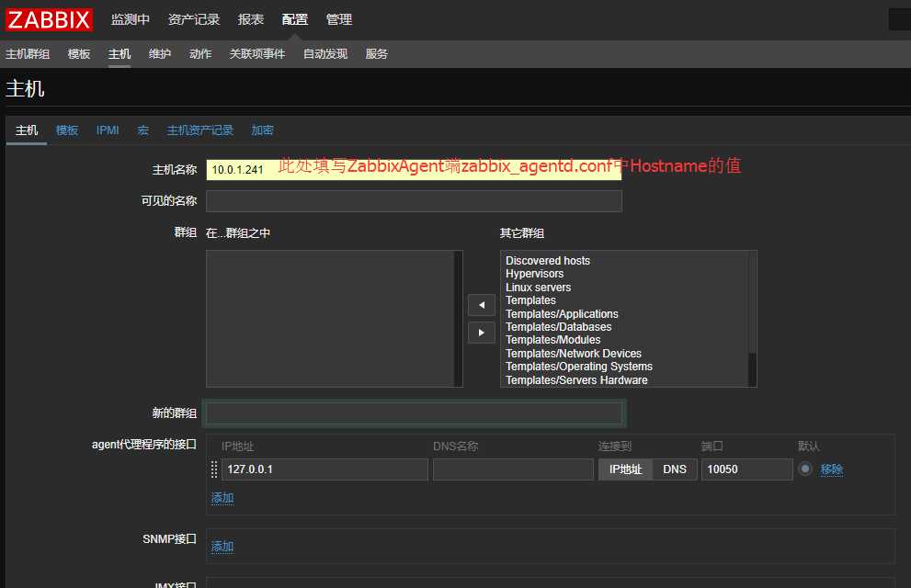Open the 报表 menu

[251, 19]
